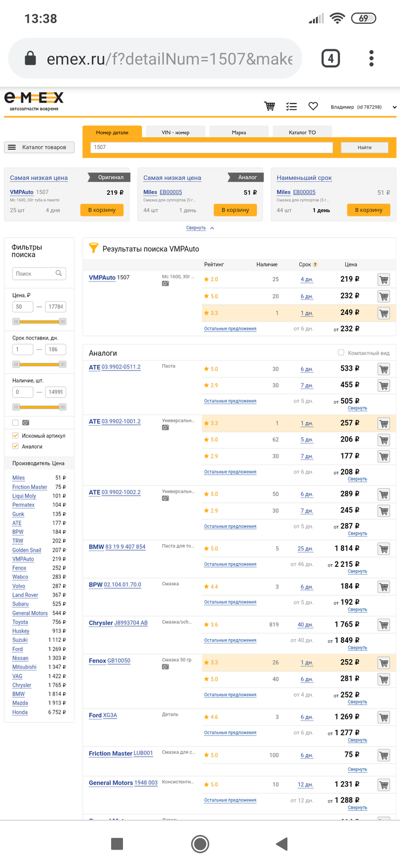Tap the browser address bar URL
400x868 pixels.
click(x=169, y=59)
